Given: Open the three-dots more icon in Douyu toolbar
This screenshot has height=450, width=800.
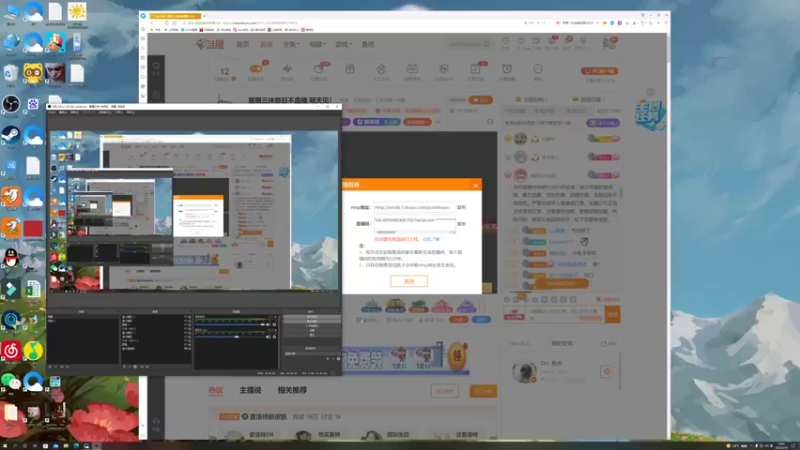Looking at the screenshot, I should pos(538,69).
